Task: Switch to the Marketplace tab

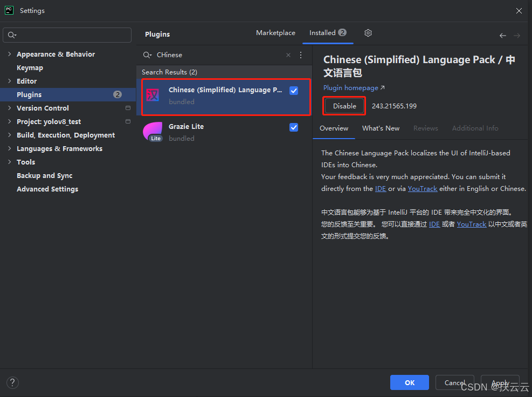Action: (275, 33)
